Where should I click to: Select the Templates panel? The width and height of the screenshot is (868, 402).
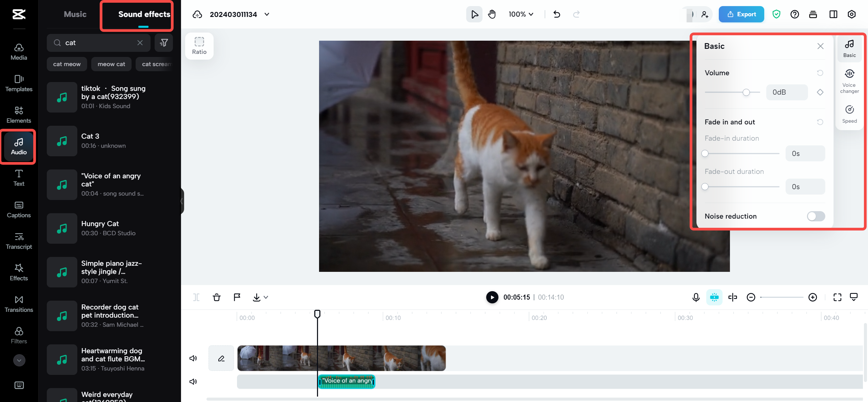coord(19,83)
